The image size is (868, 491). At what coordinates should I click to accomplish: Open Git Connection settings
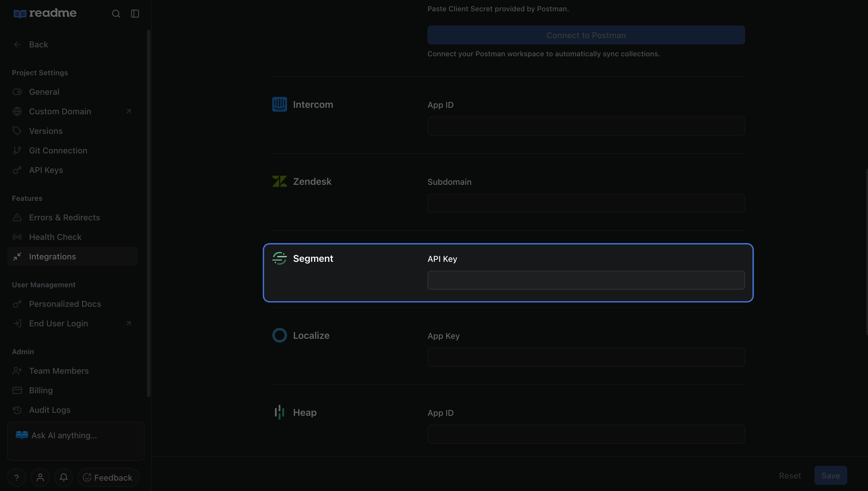point(73,150)
